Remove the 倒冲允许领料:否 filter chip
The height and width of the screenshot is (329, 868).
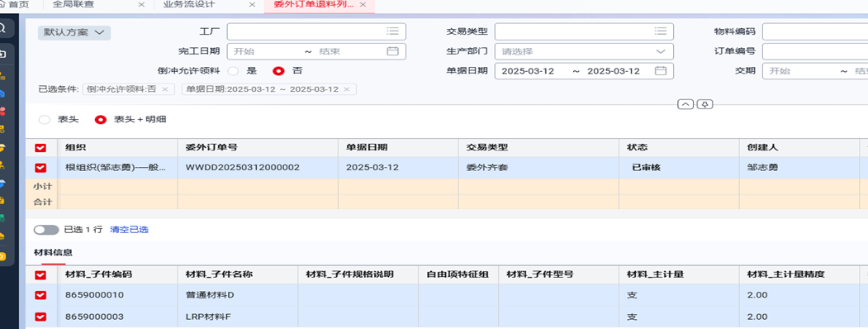coord(165,89)
